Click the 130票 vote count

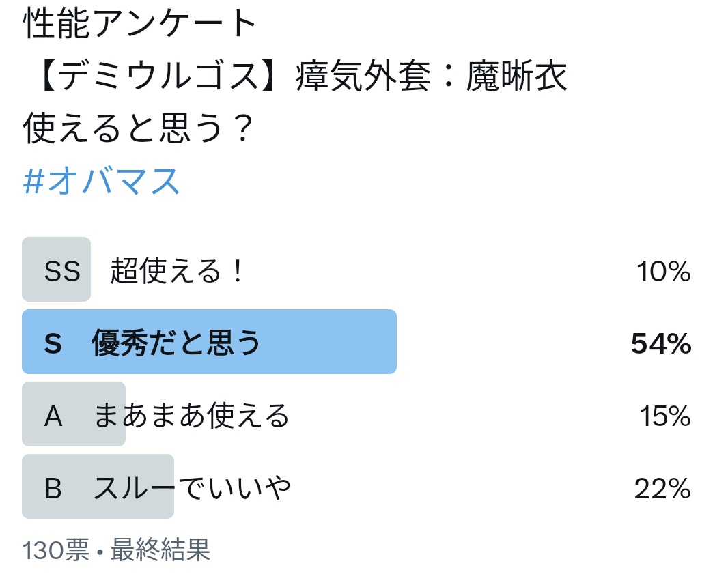(56, 550)
